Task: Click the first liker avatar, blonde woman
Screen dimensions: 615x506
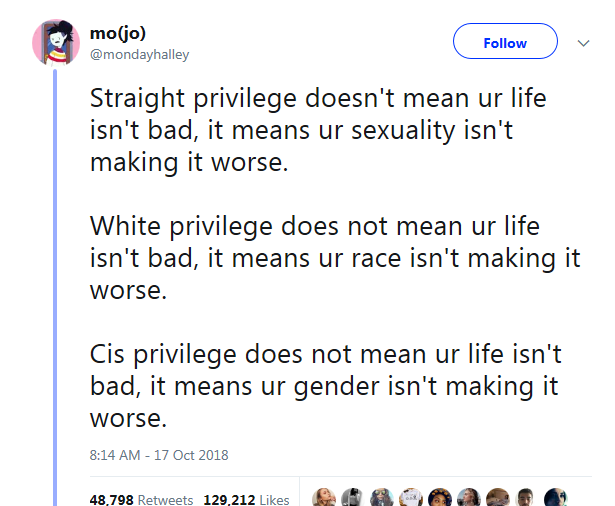Action: click(324, 497)
